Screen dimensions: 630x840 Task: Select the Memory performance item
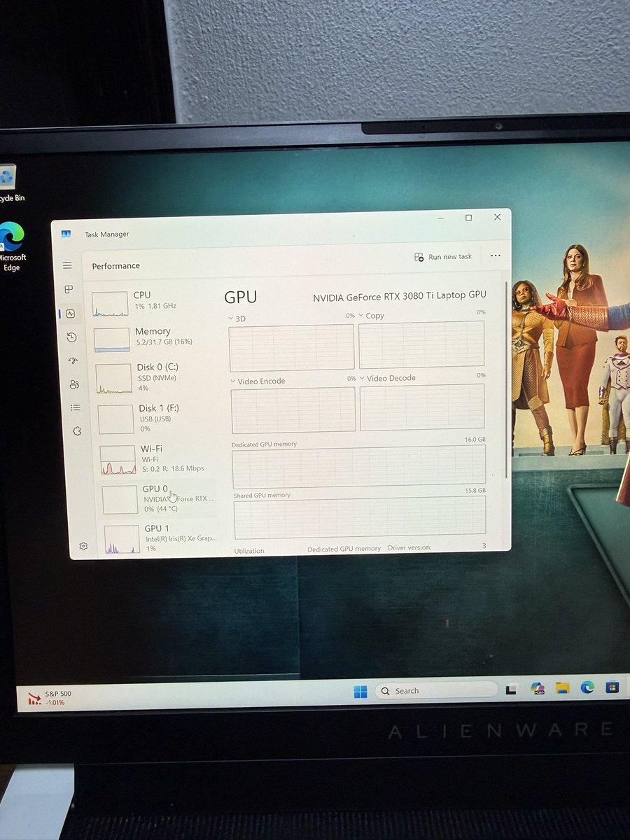[153, 337]
